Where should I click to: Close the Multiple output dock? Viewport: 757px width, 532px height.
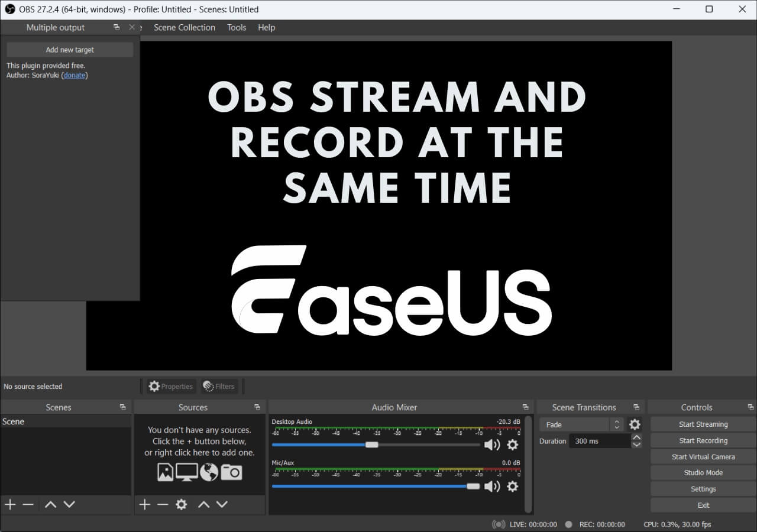click(132, 27)
